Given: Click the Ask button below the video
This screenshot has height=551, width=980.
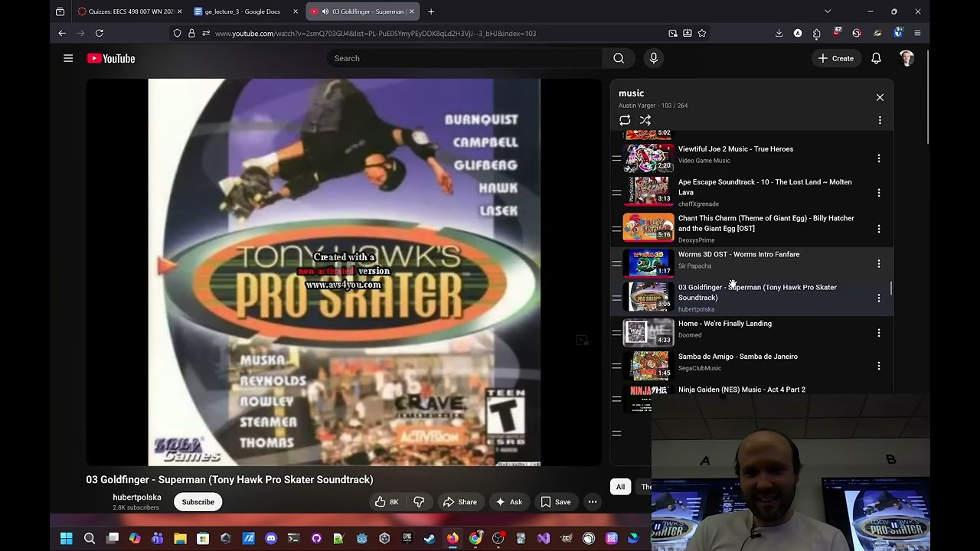Looking at the screenshot, I should point(509,502).
